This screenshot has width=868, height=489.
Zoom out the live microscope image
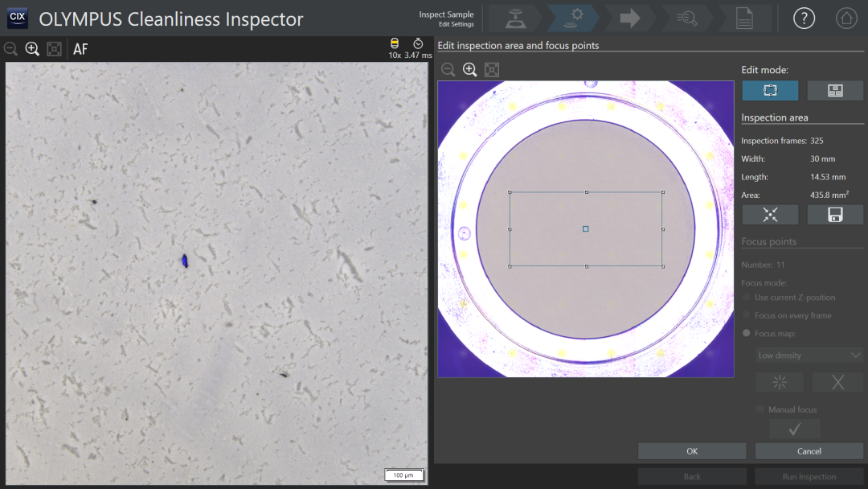tap(10, 49)
